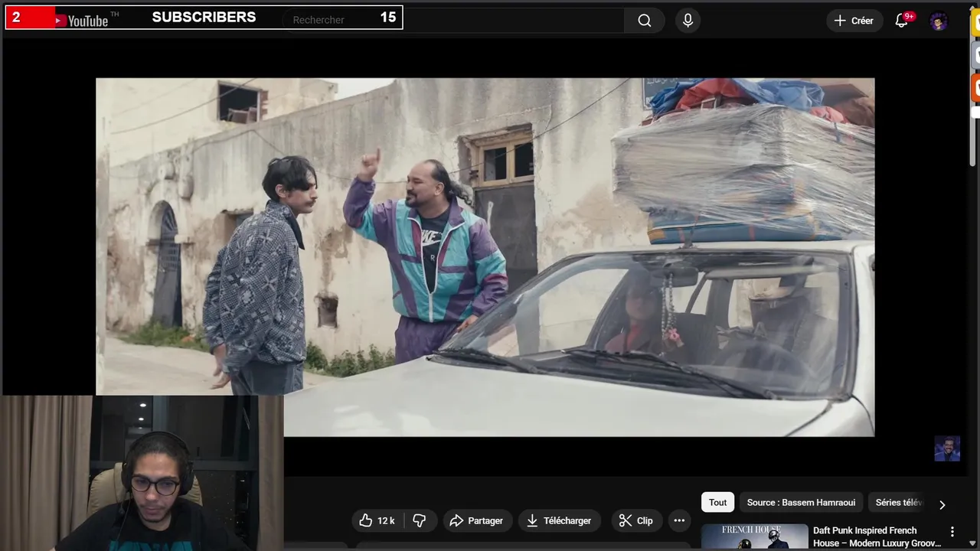Dislike the video with thumbs-down

click(420, 520)
